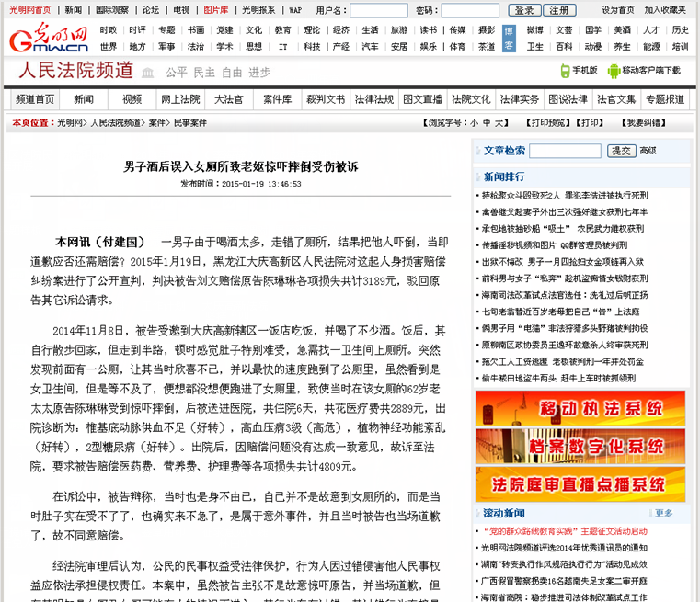
Task: Select the 视频 channel tab
Action: coord(132,100)
